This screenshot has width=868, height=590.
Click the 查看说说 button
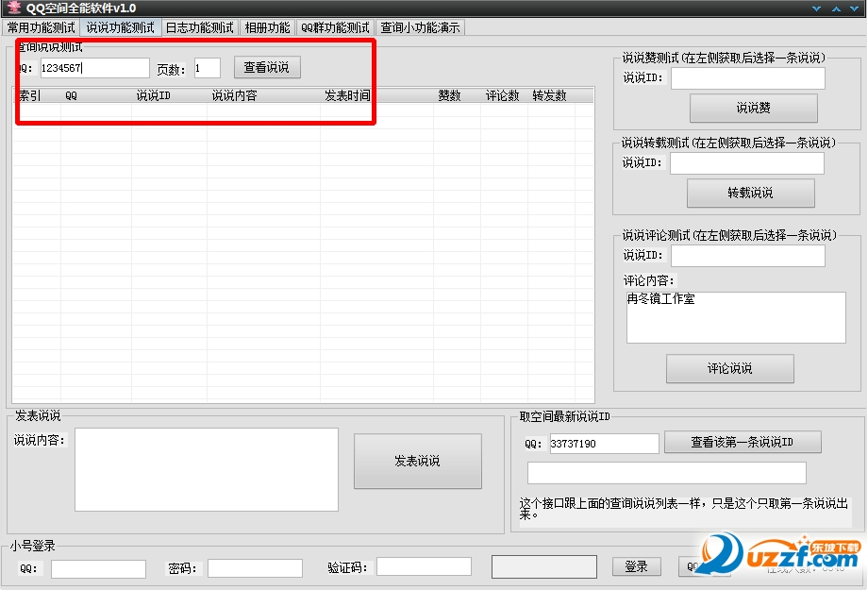267,68
